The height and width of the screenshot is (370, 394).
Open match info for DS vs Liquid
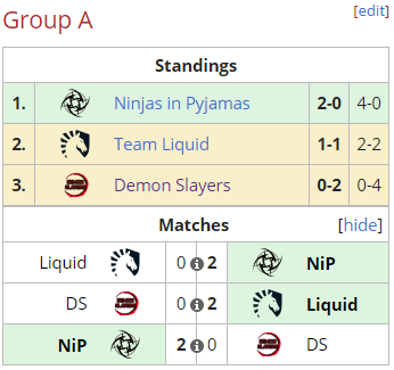click(x=197, y=305)
